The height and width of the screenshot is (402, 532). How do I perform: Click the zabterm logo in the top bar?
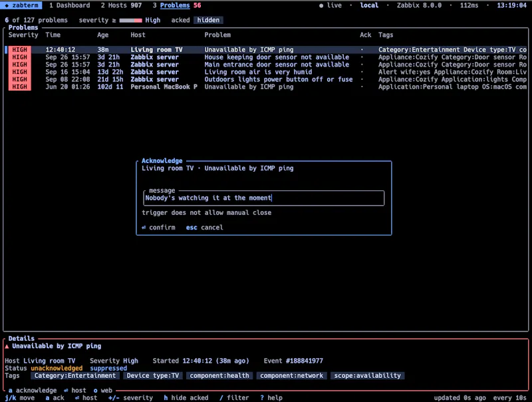coord(21,5)
